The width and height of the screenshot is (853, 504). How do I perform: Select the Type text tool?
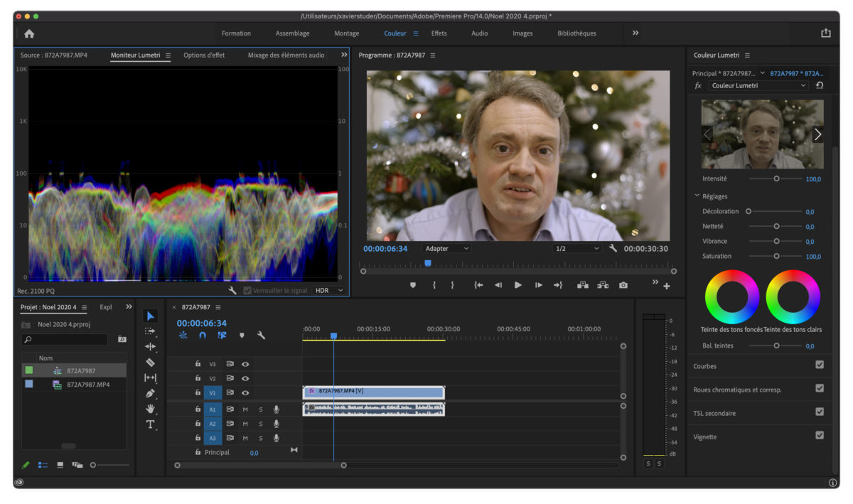[150, 424]
